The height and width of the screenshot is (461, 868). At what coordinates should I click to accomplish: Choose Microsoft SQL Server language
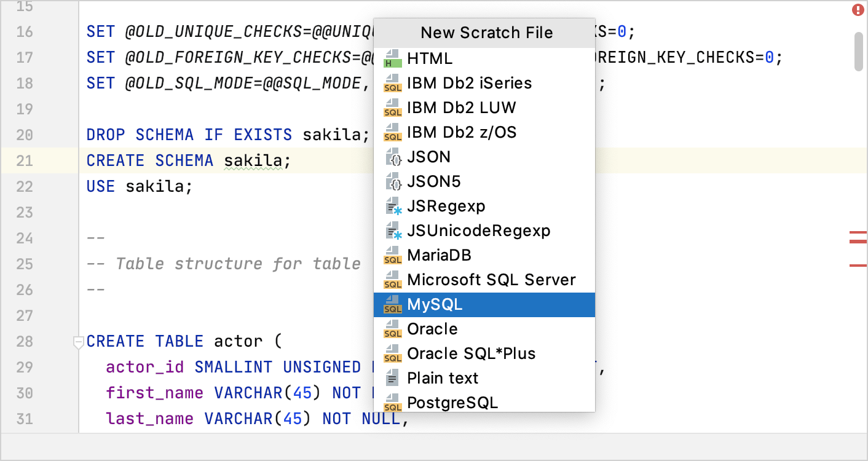point(491,280)
